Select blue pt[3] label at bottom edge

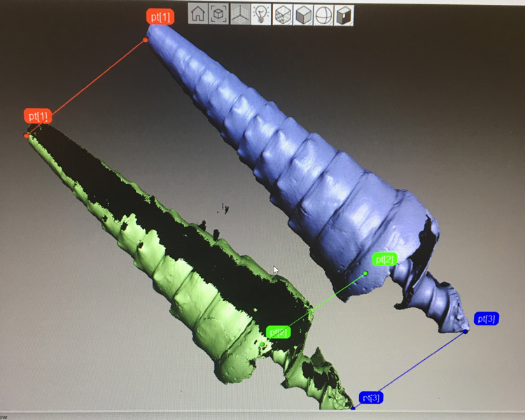pos(371,398)
